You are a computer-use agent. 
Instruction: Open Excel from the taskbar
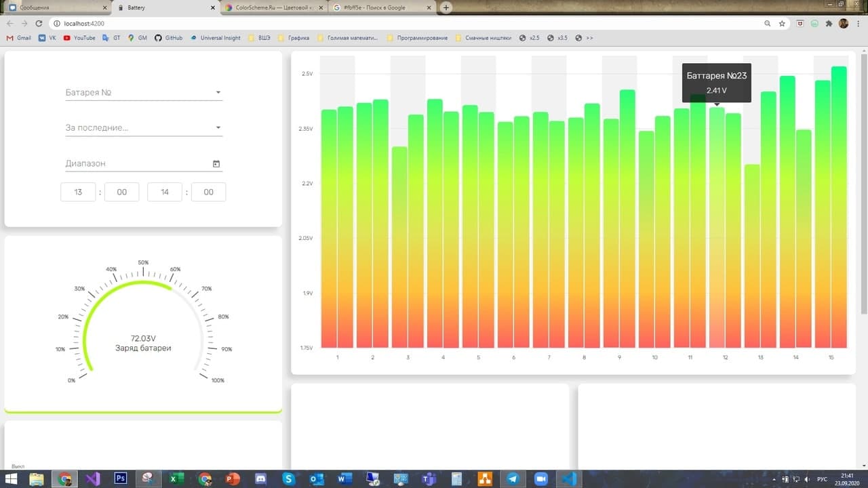[176, 479]
